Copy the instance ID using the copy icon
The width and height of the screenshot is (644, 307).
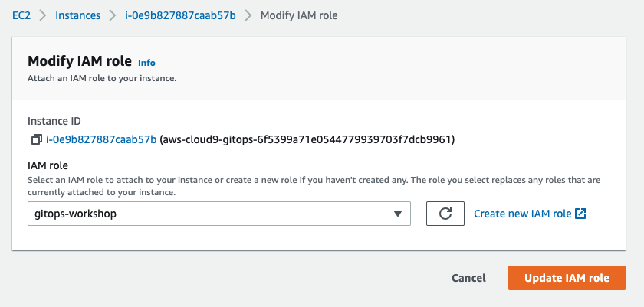[36, 140]
